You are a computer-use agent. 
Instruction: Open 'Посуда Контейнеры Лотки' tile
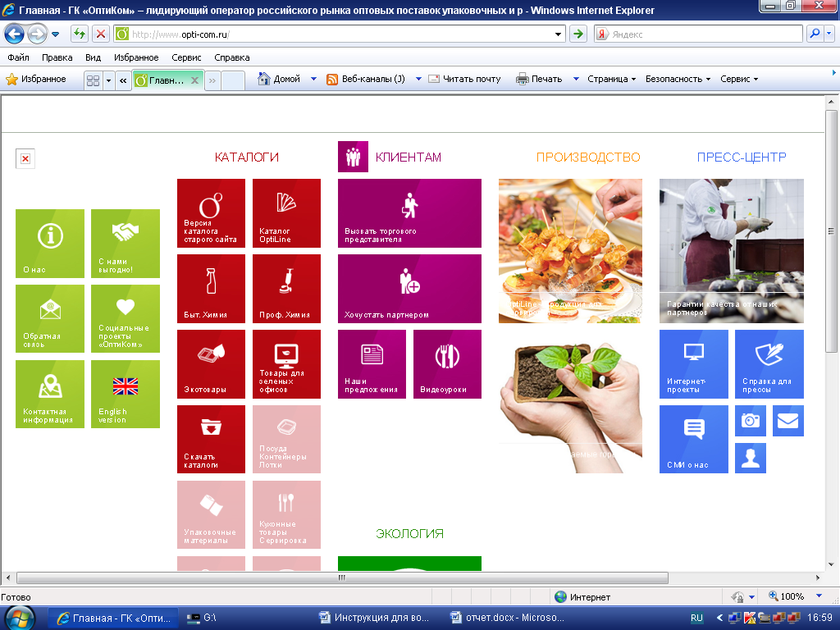[286, 440]
